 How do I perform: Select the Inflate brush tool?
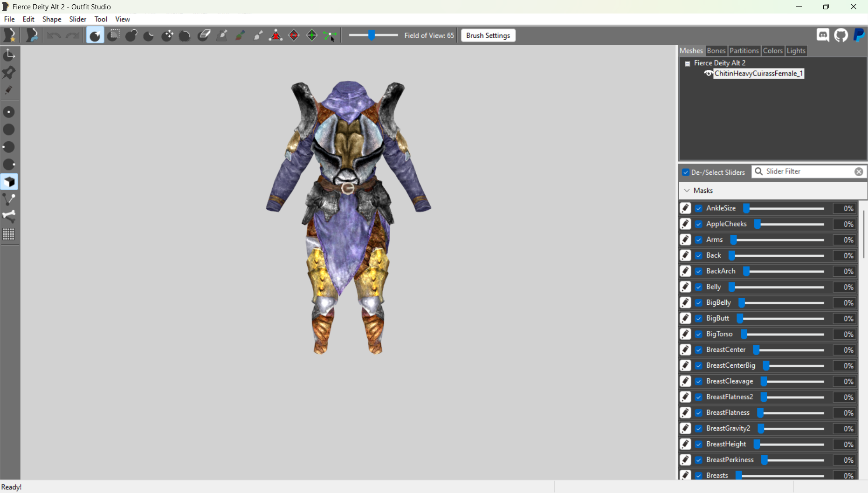pos(131,35)
